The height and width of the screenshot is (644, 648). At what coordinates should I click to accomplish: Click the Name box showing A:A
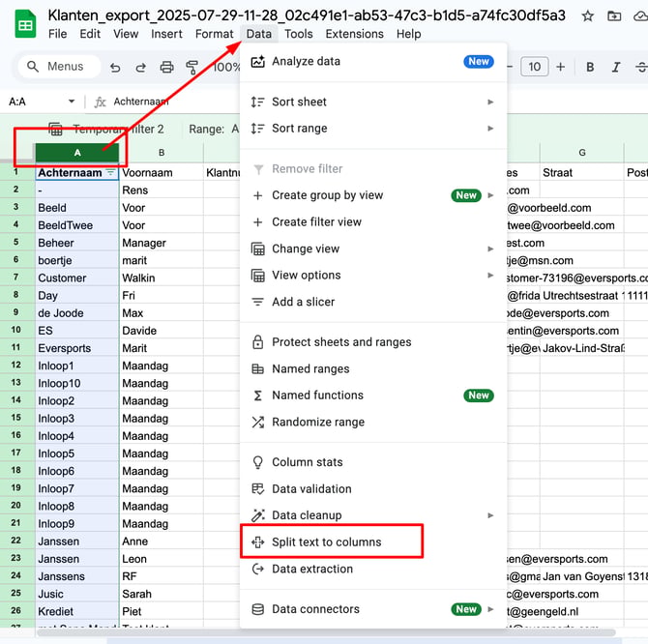pos(17,102)
